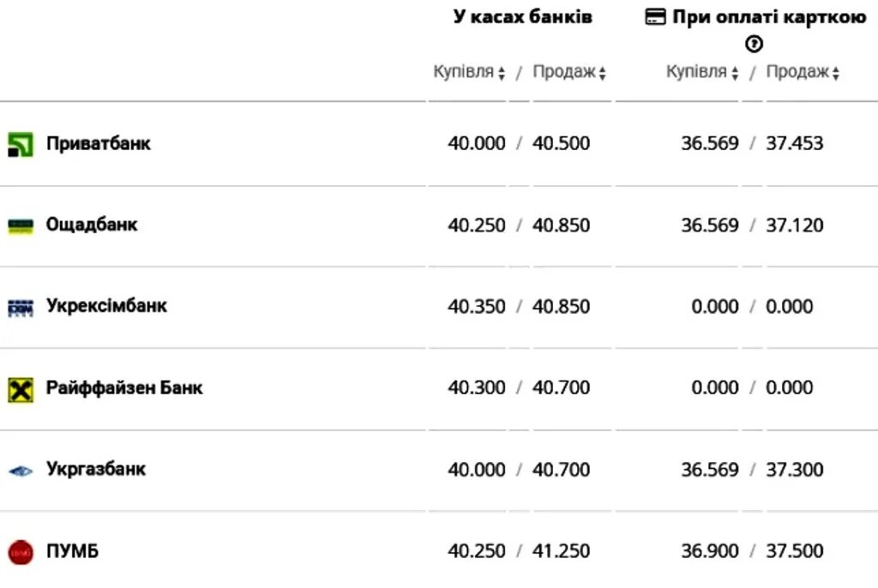Open the Райффайзен Банк link
Image resolution: width=878 pixels, height=588 pixels.
(124, 388)
